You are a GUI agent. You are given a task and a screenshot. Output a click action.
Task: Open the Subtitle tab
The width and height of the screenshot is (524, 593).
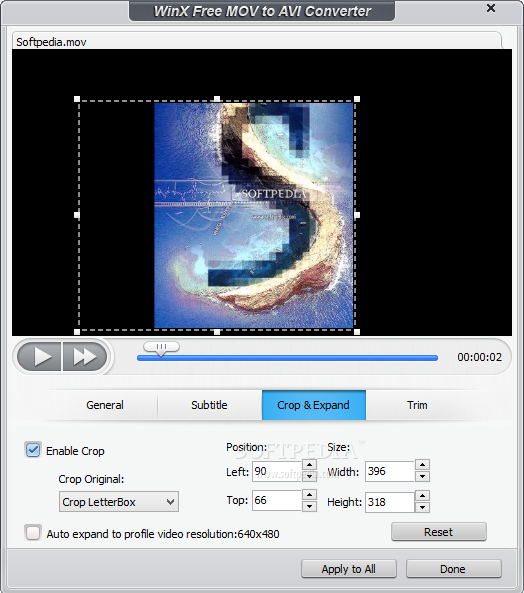pyautogui.click(x=209, y=405)
